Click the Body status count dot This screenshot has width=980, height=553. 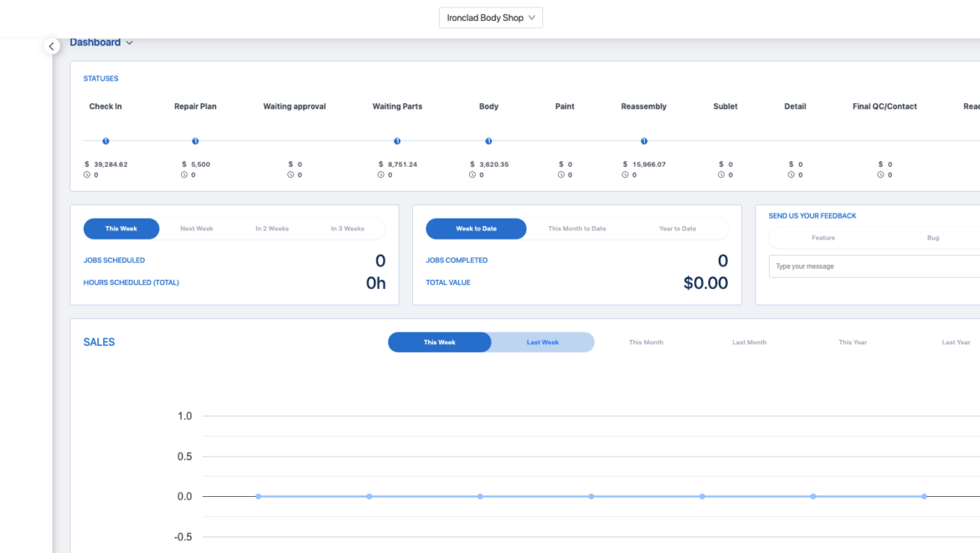click(x=489, y=142)
